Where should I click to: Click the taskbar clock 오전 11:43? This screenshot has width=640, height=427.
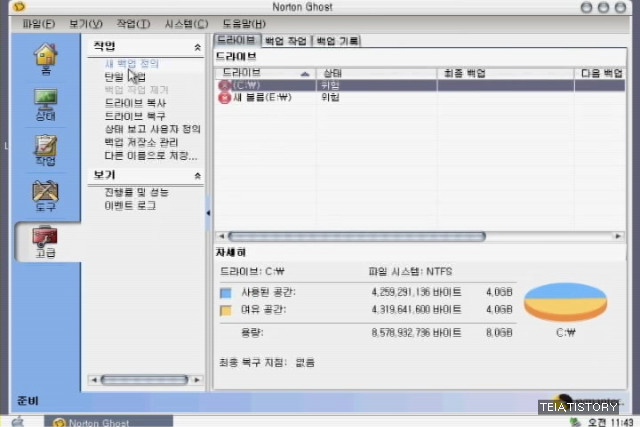click(x=611, y=422)
